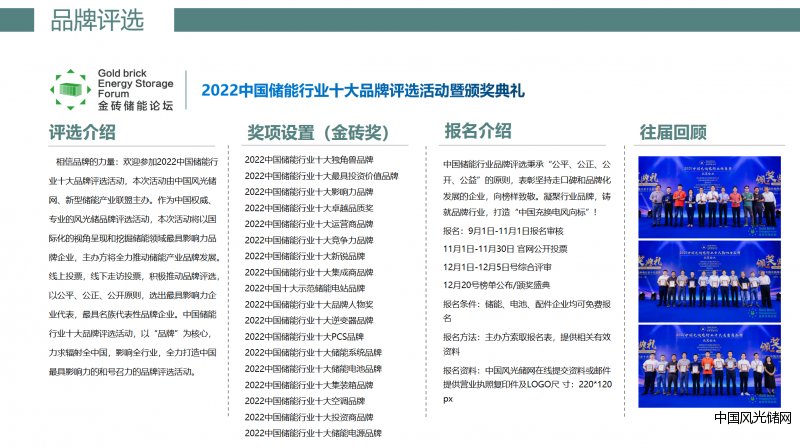The width and height of the screenshot is (800, 448).
Task: Select the row "2022中国十大示范储能电站品牌"
Action: pos(305,288)
